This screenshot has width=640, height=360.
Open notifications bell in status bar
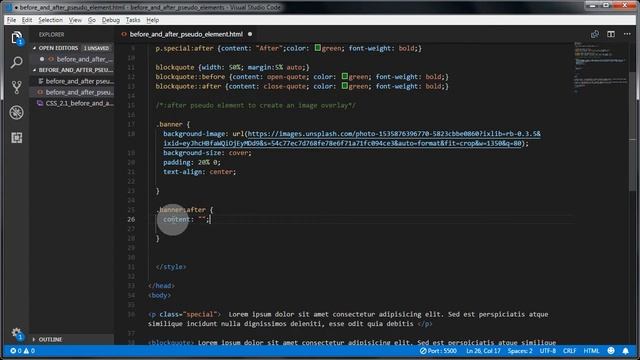click(625, 351)
